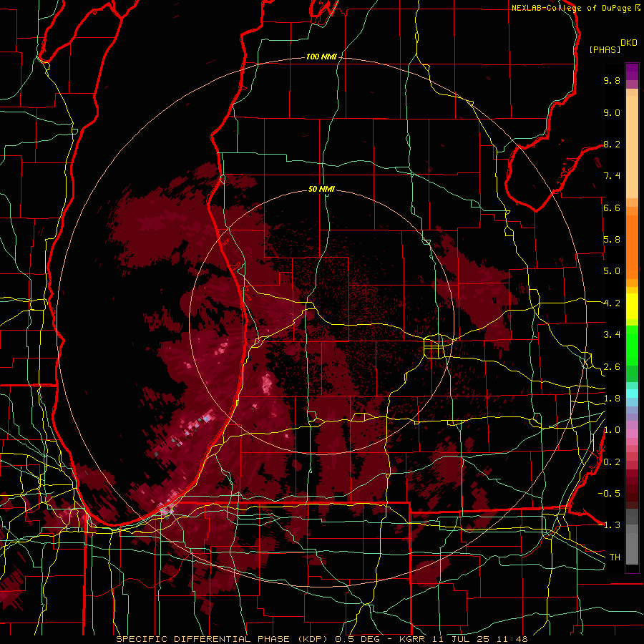Click the 7.4 value on the color scale

(612, 176)
